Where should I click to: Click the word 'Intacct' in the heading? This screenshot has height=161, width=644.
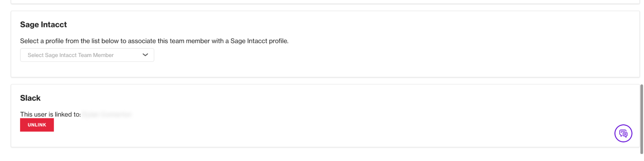click(54, 25)
